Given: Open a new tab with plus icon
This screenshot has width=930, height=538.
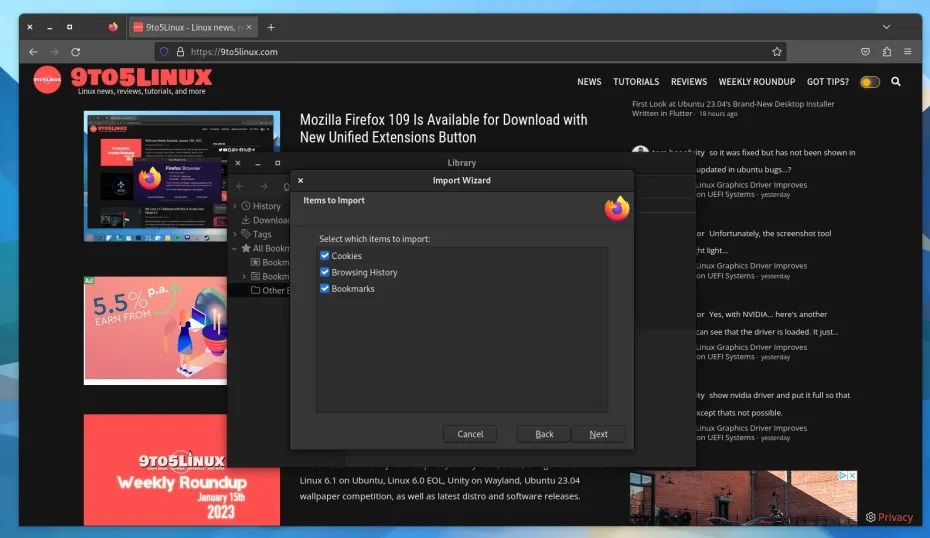Looking at the screenshot, I should tap(271, 27).
